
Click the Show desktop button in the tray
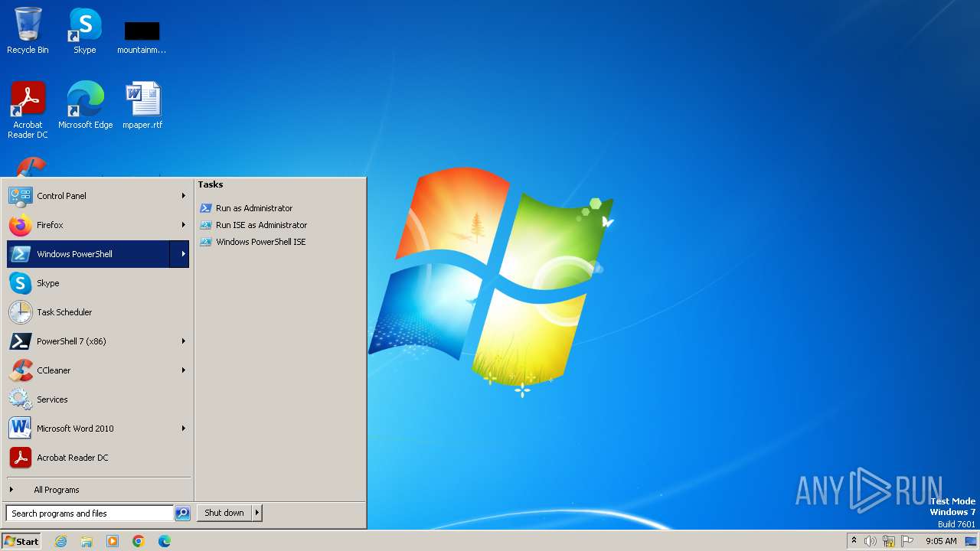[x=971, y=541]
